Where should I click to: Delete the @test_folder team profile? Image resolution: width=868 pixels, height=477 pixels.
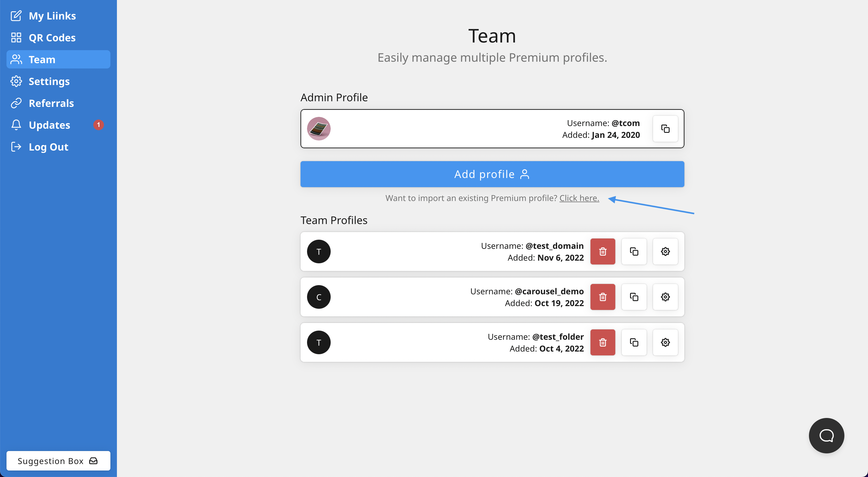[x=603, y=342]
